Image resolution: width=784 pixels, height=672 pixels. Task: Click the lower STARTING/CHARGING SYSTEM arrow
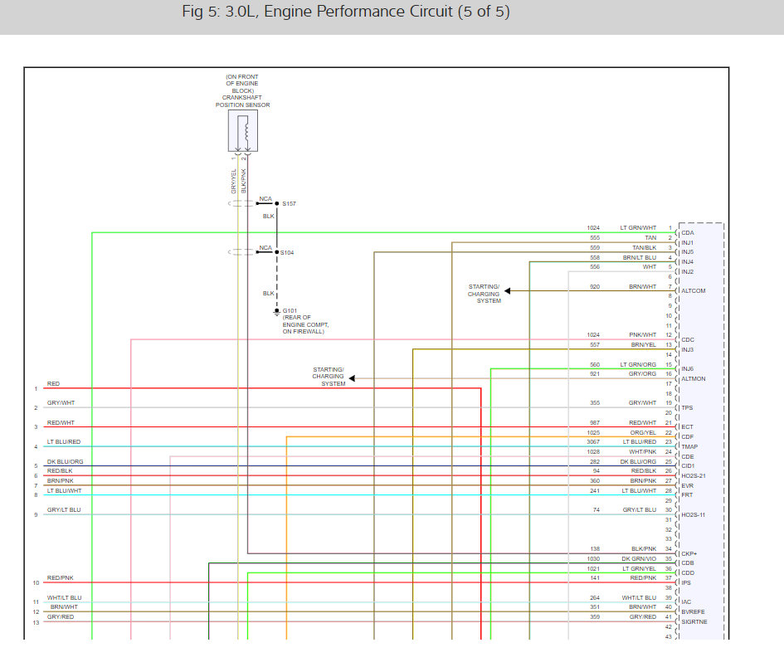[352, 377]
